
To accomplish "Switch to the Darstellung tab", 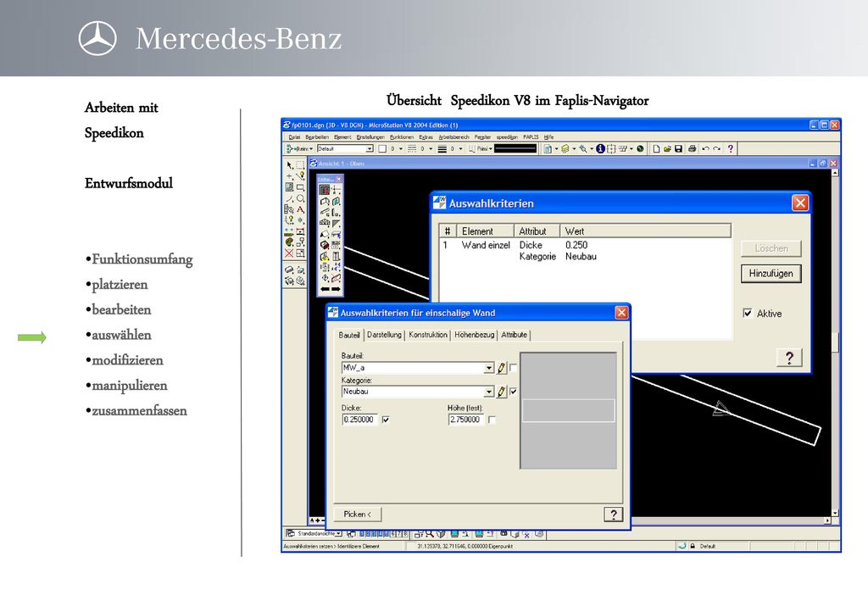I will point(384,335).
